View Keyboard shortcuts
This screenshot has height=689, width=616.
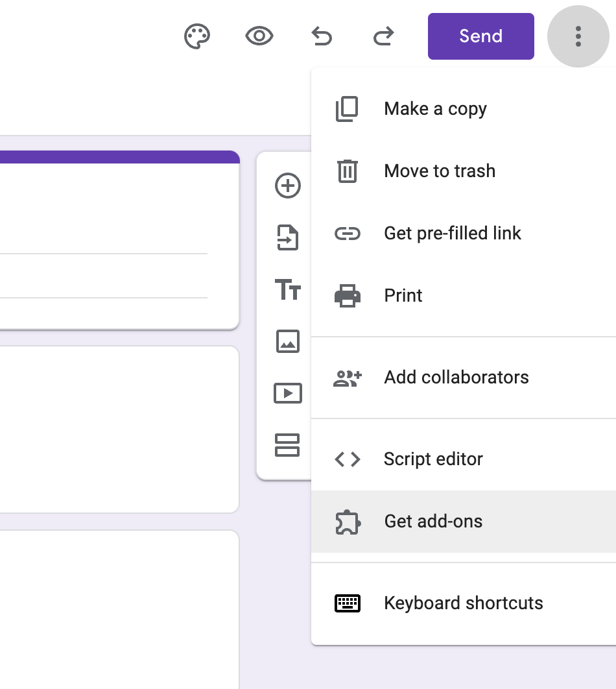tap(464, 603)
